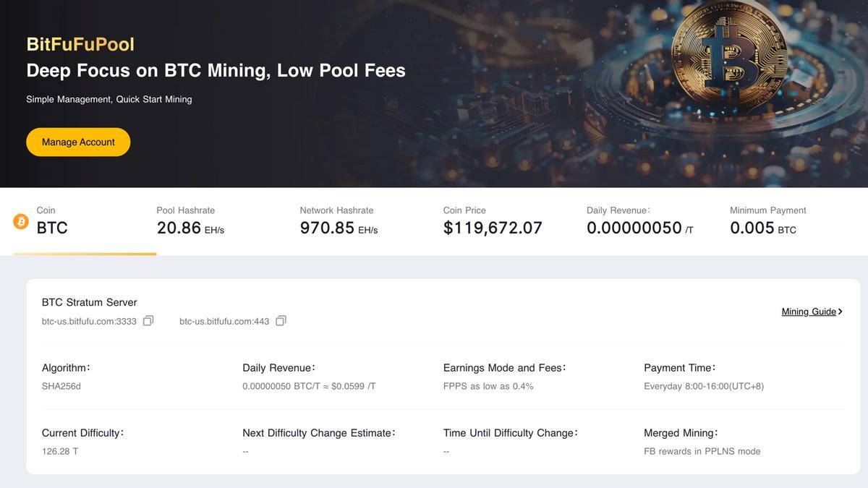Click the BitFuFuPool logo
The image size is (868, 488).
[x=80, y=43]
